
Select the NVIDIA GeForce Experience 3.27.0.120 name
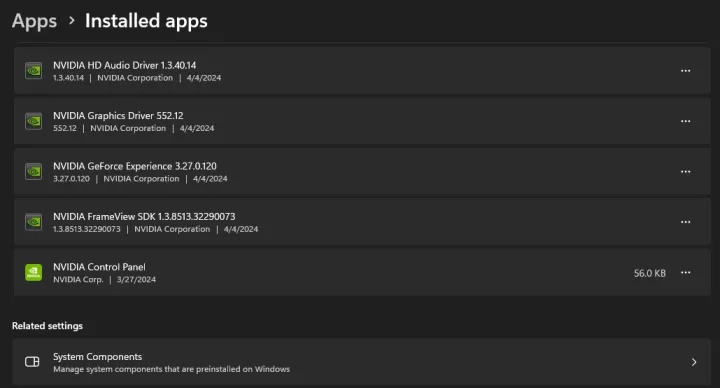pos(135,166)
